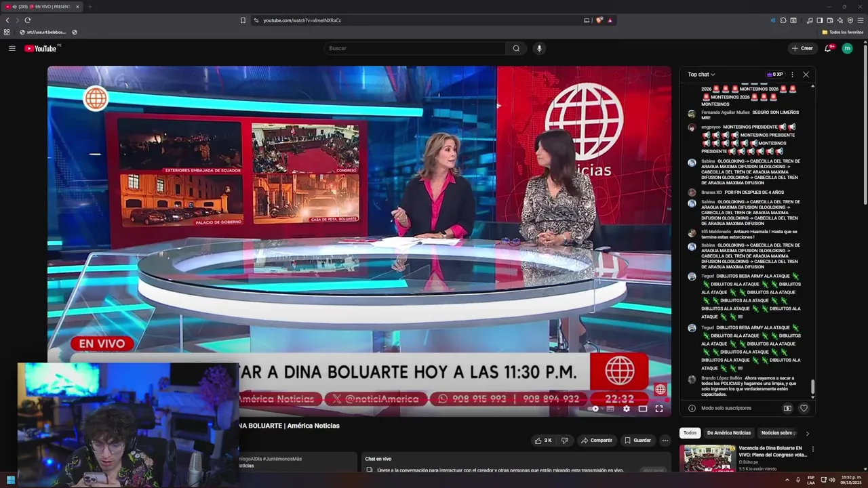This screenshot has height=488, width=868.
Task: Reload the page
Action: click(x=28, y=20)
